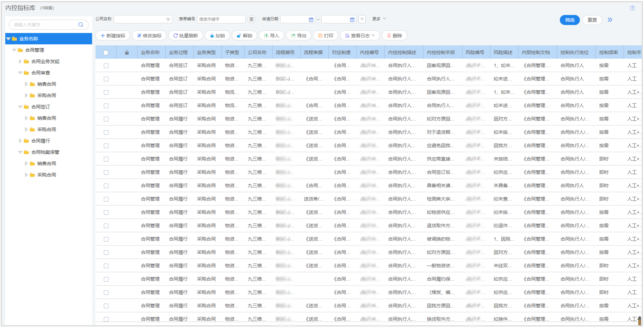The height and width of the screenshot is (328, 644).
Task: Check the row with 检测类大宗 description
Action: 106,199
